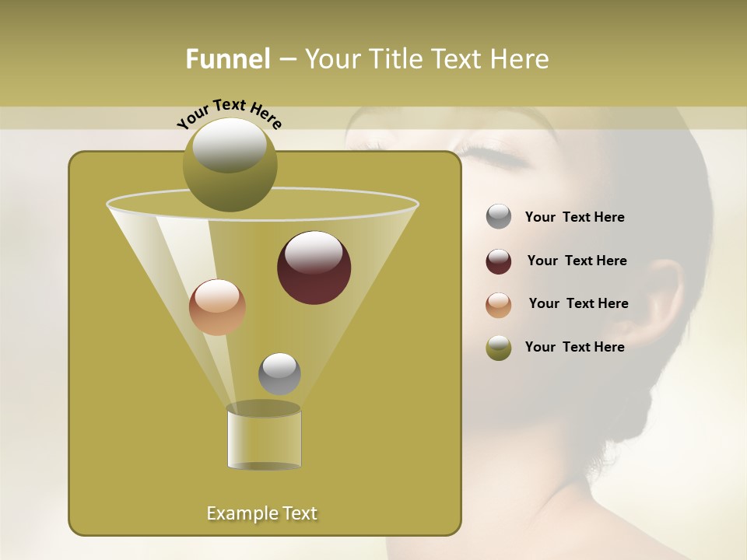Select the maroon legend sphere bullet
The width and height of the screenshot is (747, 560).
point(498,261)
